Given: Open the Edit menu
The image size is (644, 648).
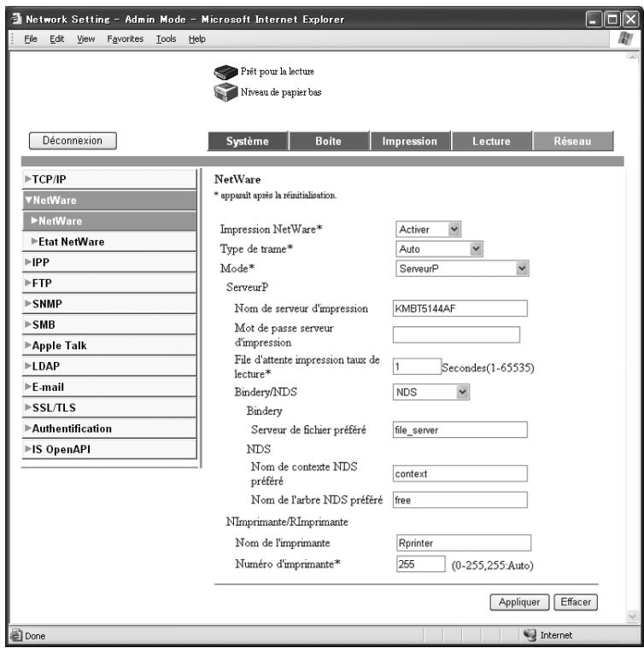Looking at the screenshot, I should click(x=56, y=39).
